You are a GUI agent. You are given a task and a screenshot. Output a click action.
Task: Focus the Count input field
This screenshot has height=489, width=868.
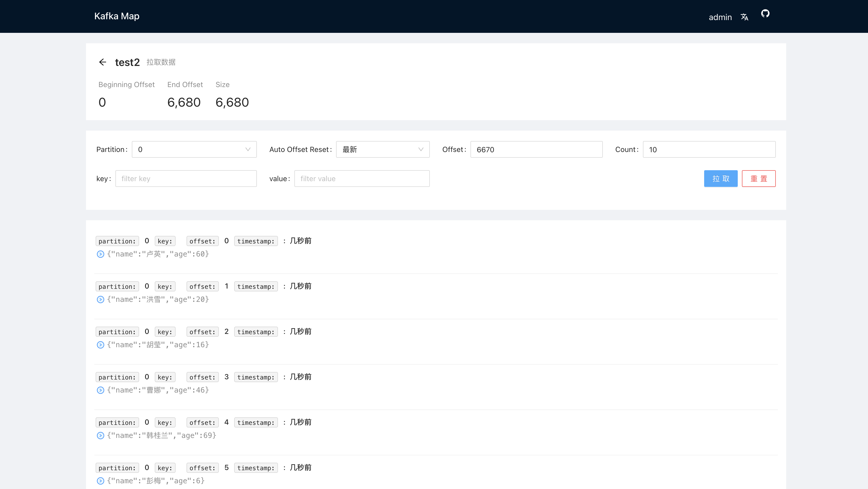(709, 149)
